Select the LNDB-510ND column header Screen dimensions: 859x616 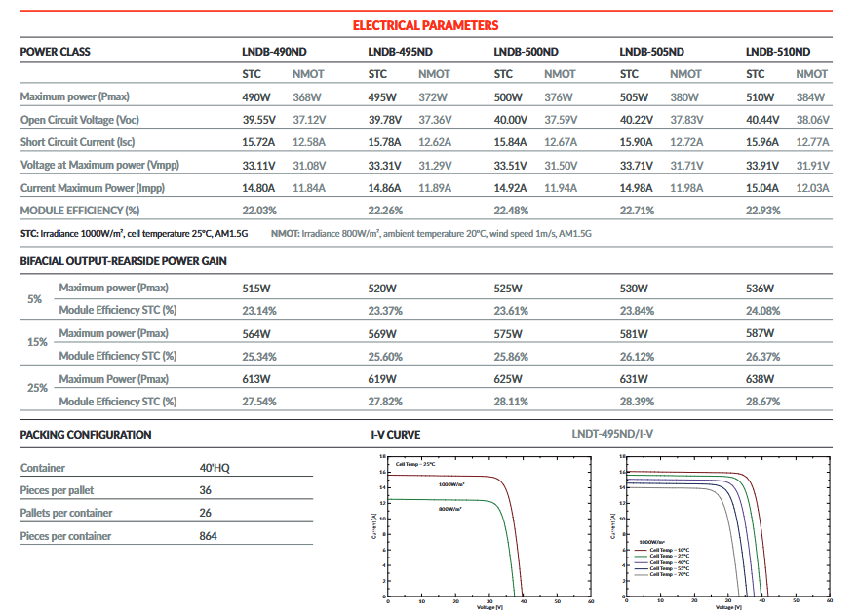[778, 52]
